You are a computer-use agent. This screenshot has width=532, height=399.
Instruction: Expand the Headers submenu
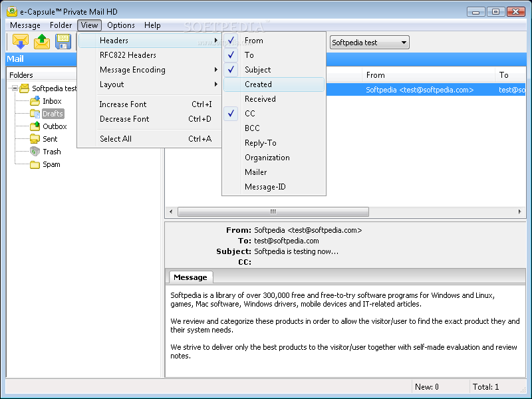(150, 41)
